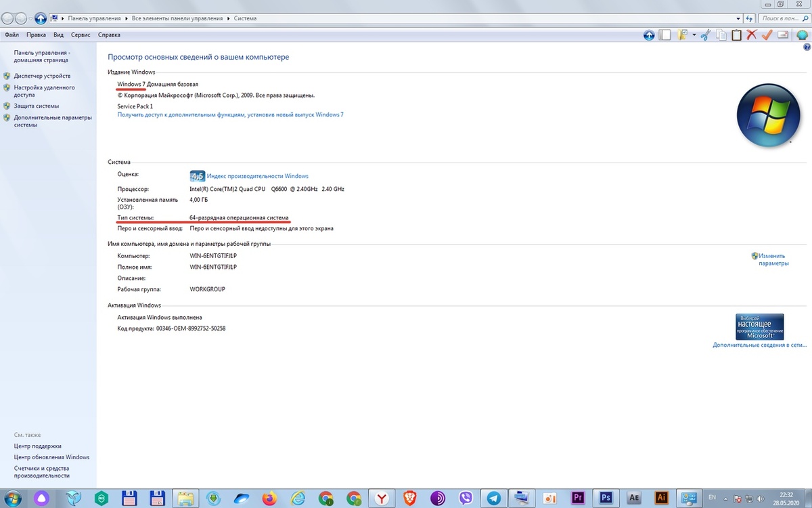Expand the dropdown arrow beside folder options icon
This screenshot has height=508, width=812.
[694, 35]
